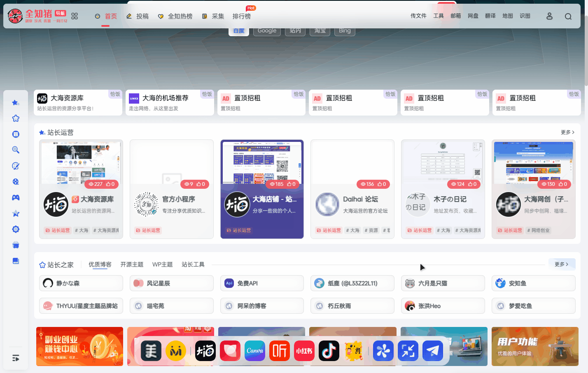Screen dimensions: 588x373
Task: Switch search source to 淘宝
Action: [320, 30]
